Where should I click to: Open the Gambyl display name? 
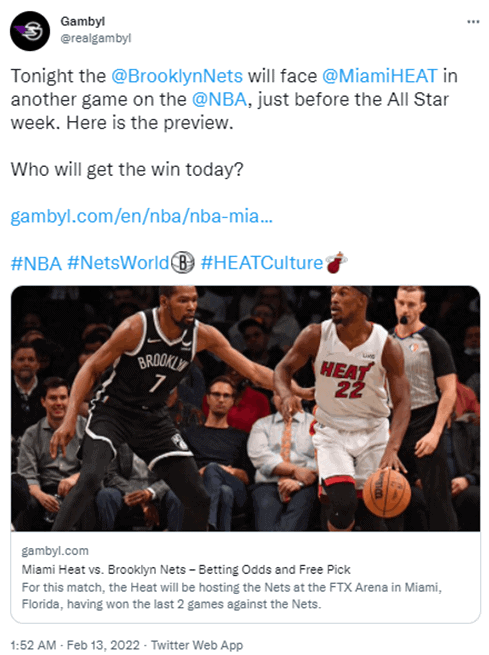(83, 21)
